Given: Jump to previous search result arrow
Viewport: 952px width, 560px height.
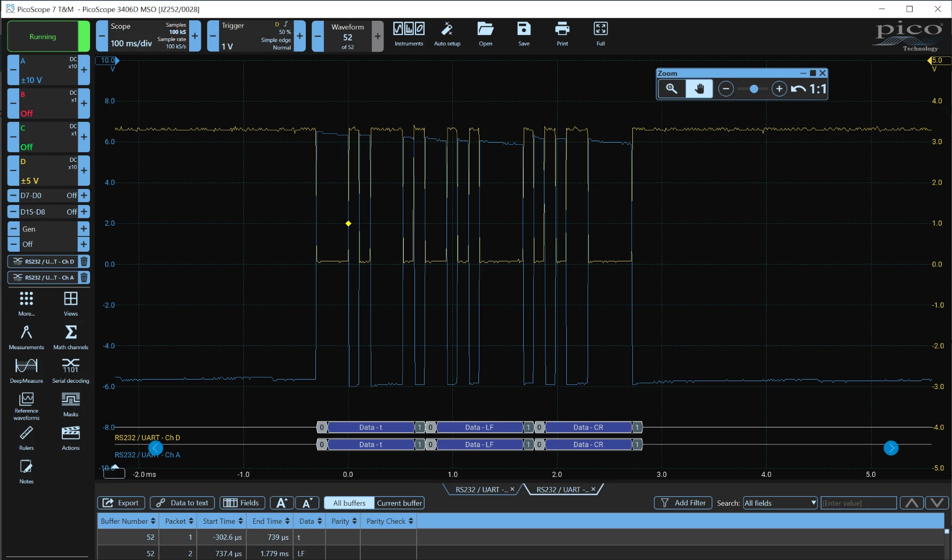Looking at the screenshot, I should pos(912,503).
